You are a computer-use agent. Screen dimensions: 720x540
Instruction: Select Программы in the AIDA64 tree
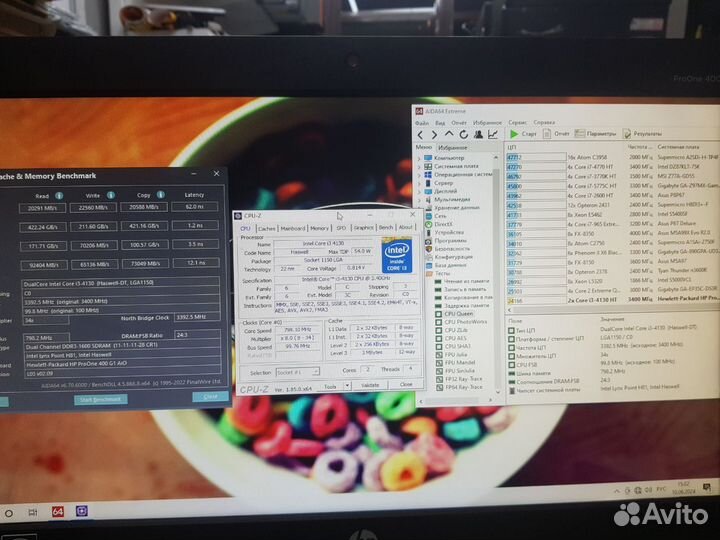445,241
